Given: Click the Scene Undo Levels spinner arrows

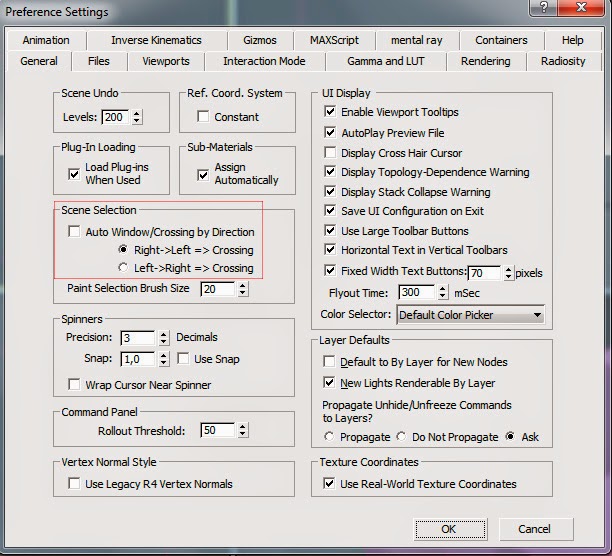Looking at the screenshot, I should coord(137,117).
